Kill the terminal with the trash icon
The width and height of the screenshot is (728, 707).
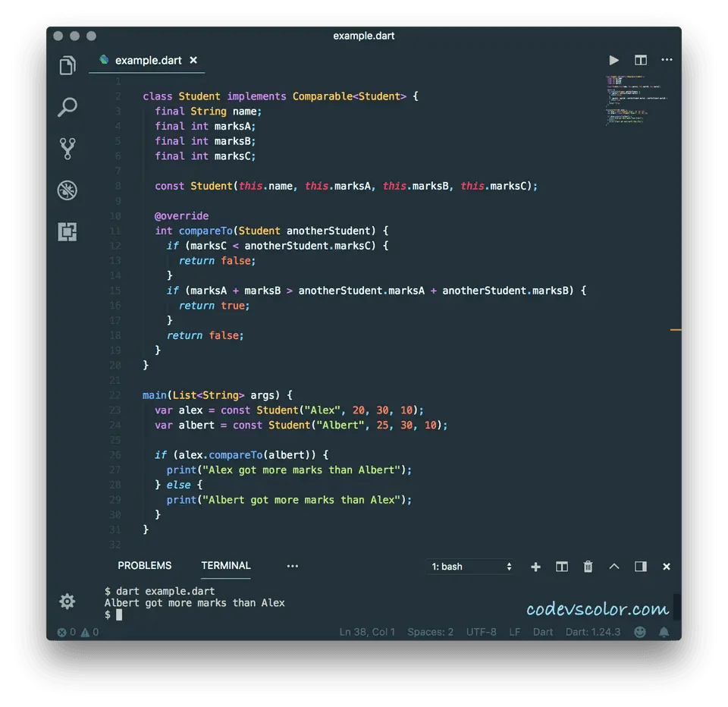point(588,567)
